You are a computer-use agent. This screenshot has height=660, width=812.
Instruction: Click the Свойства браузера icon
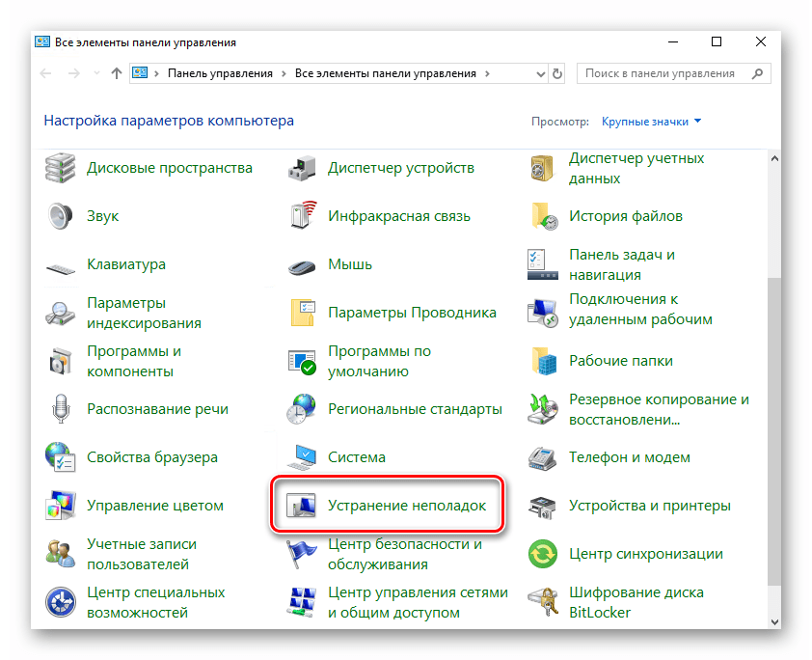tap(60, 457)
